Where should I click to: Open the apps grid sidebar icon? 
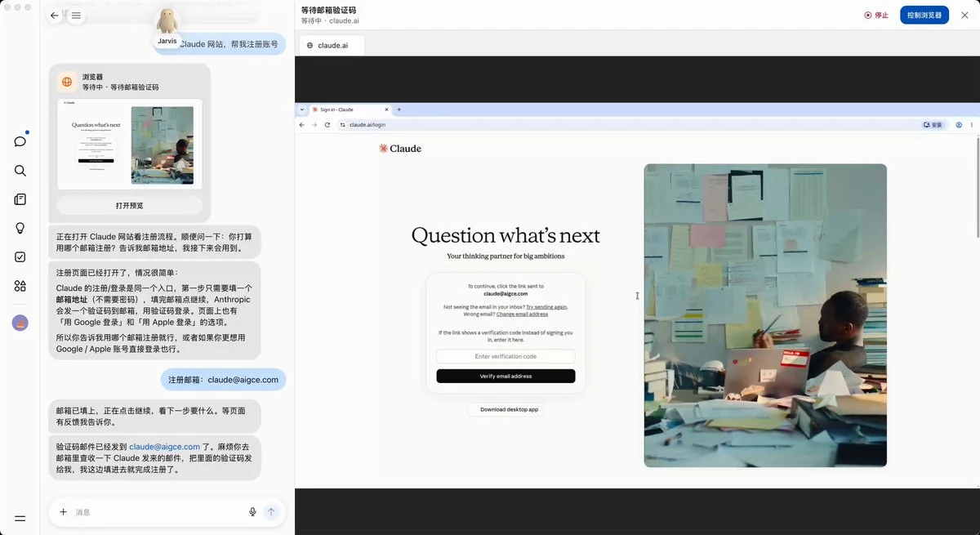coord(20,286)
